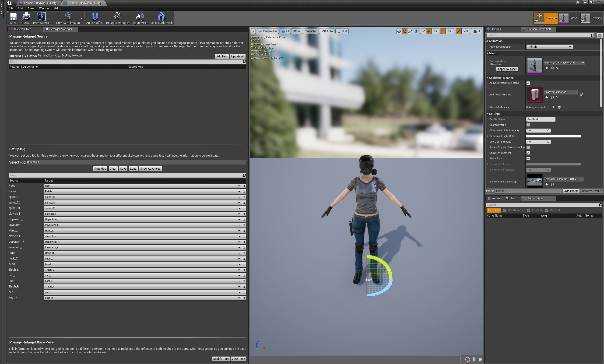
Task: Open the Asset menu
Action: coord(31,8)
